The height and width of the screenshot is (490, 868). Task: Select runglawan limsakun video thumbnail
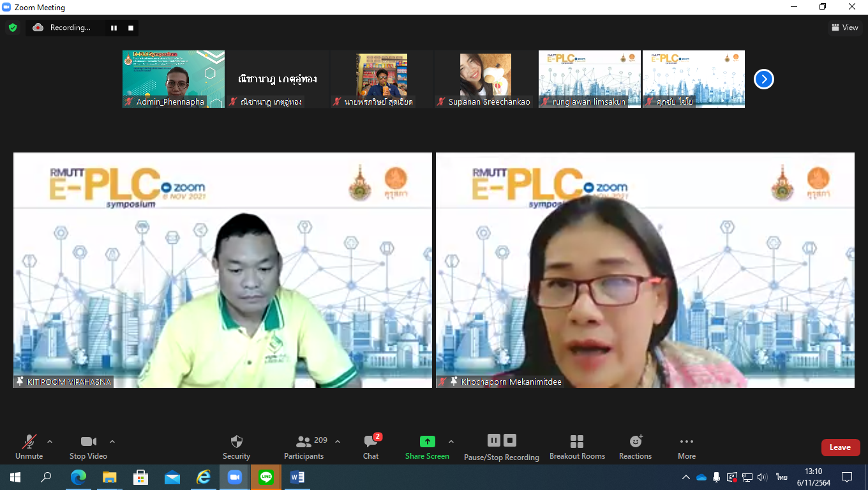[x=589, y=79]
